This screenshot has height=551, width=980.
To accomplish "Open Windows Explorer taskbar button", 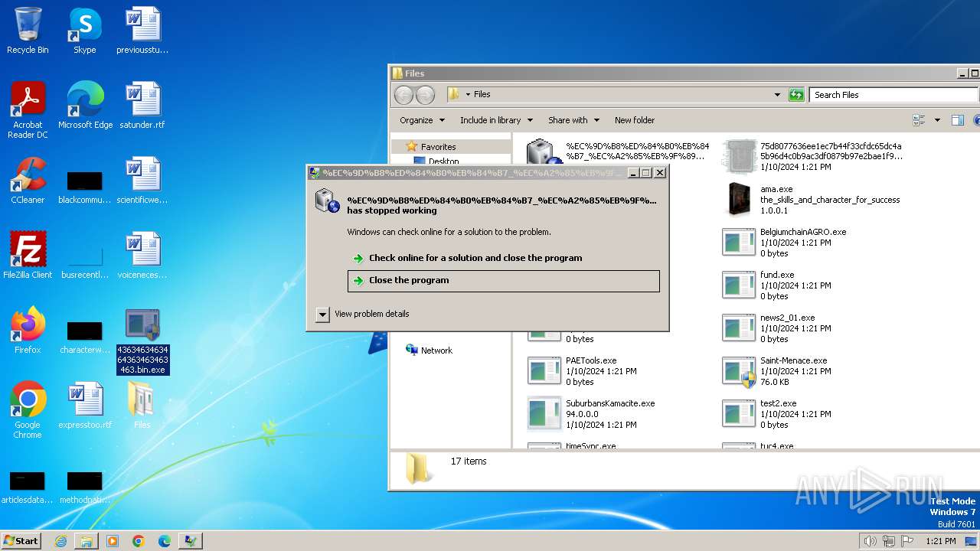I will pos(87,541).
